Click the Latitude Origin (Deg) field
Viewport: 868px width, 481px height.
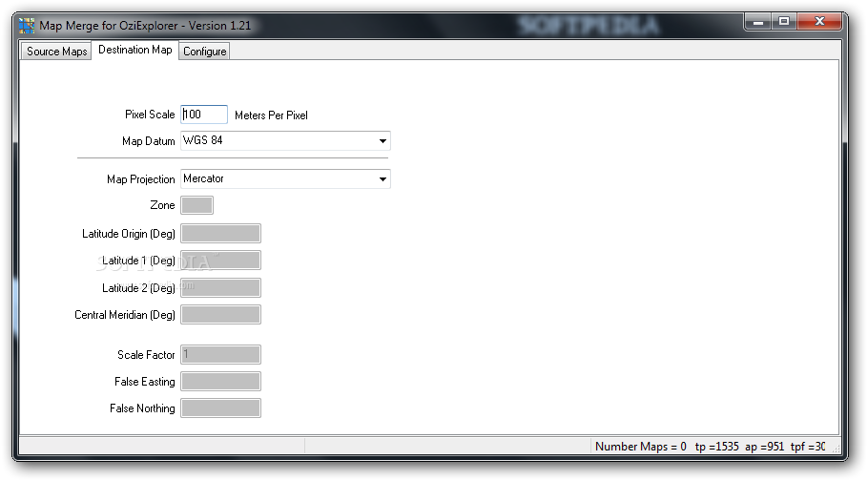(221, 233)
